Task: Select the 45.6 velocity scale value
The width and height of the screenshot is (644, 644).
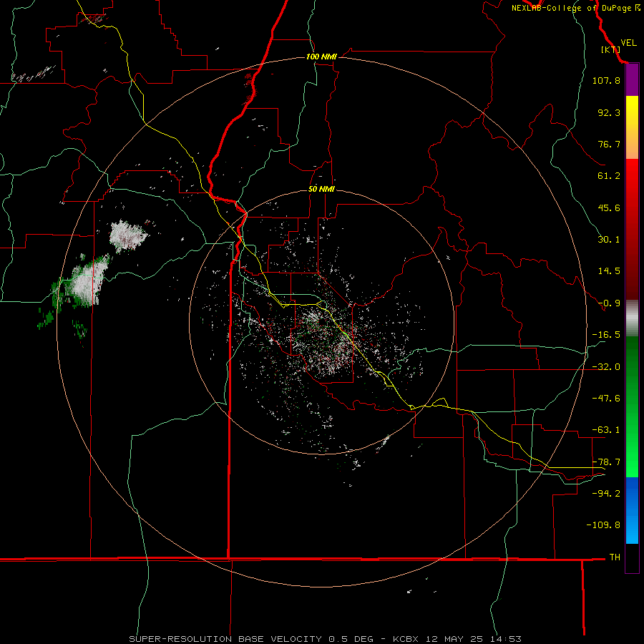Action: 609,208
